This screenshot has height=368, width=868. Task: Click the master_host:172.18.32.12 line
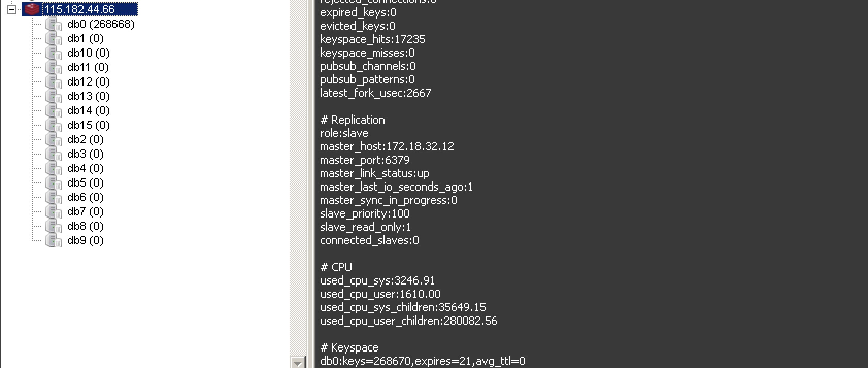click(x=387, y=146)
